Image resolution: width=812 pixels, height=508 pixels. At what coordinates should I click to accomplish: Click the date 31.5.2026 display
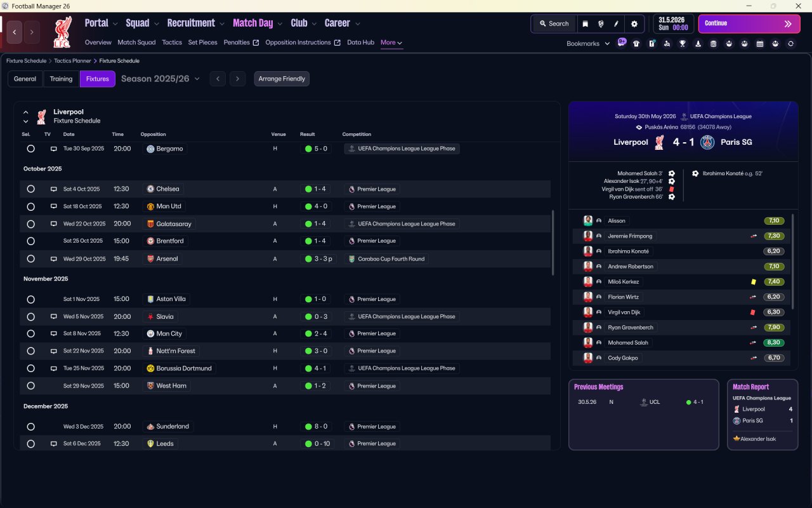point(674,23)
